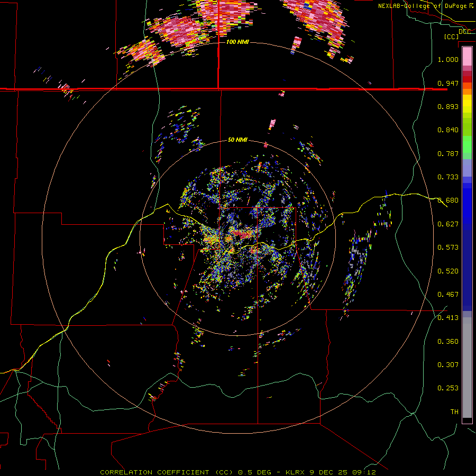Pick the light pink color bar segment
Image resolution: width=476 pixels, height=476 pixels.
point(467,57)
